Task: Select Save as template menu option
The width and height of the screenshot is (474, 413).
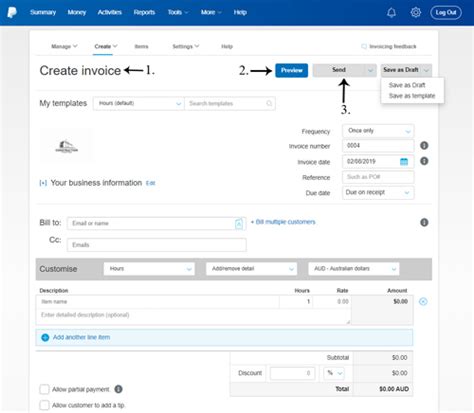Action: point(412,96)
